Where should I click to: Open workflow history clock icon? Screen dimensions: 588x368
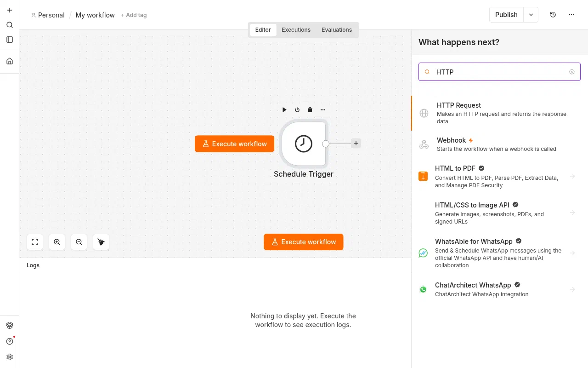click(x=553, y=15)
